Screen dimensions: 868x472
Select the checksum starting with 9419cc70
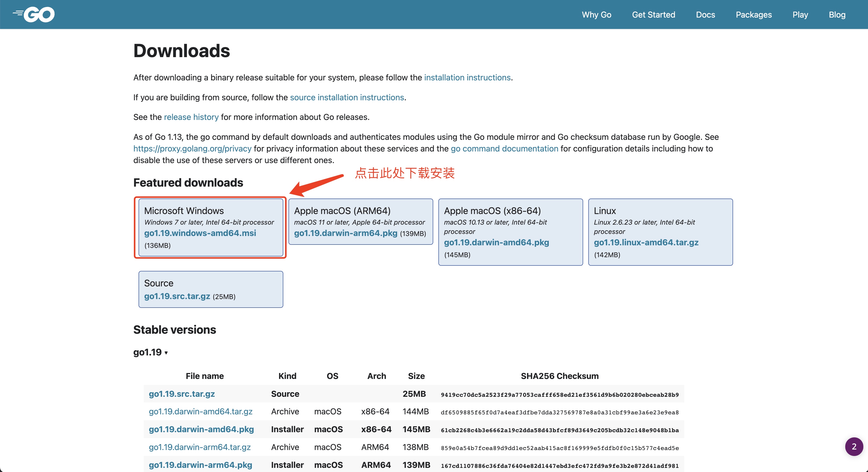tap(559, 395)
